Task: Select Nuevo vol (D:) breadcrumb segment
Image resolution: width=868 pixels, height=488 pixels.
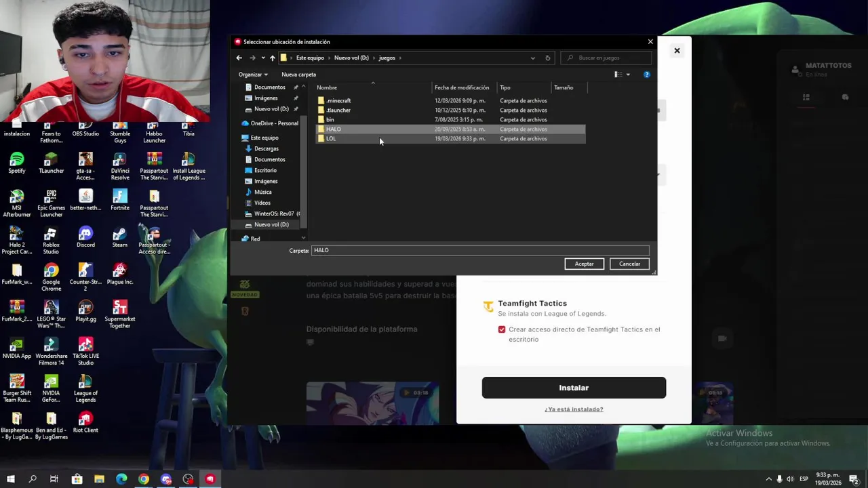Action: (x=351, y=58)
